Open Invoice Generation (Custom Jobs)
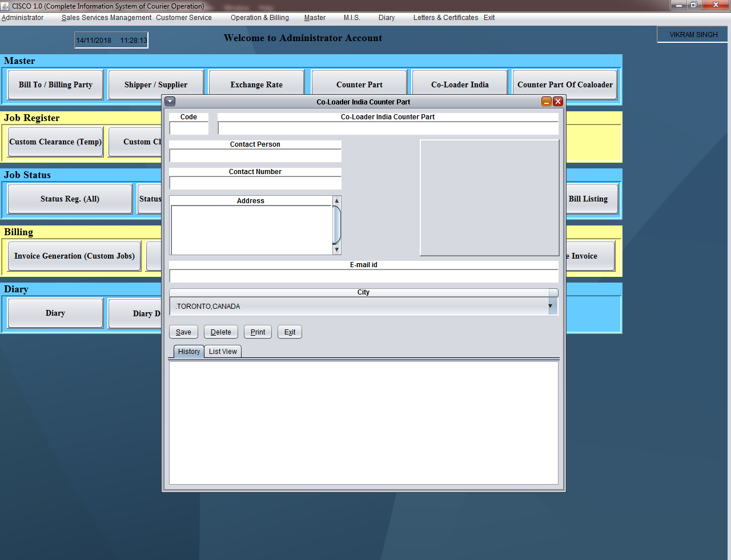The height and width of the screenshot is (560, 731). pos(74,256)
